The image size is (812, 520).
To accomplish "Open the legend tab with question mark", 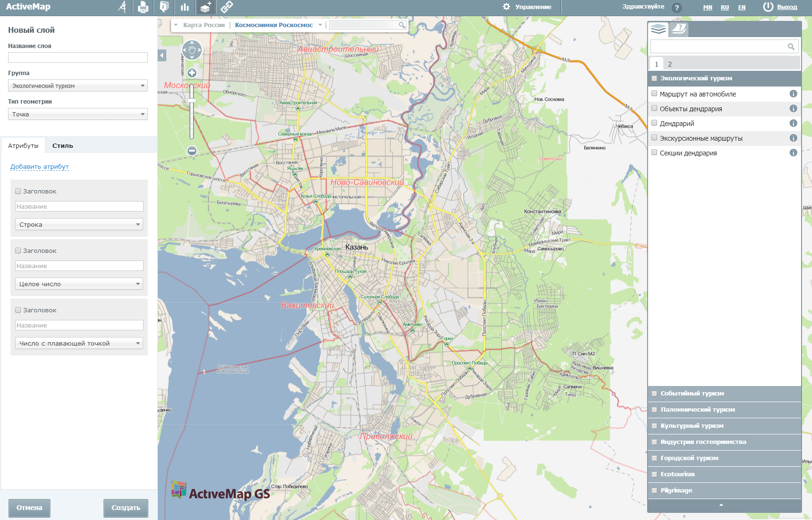I will [678, 29].
